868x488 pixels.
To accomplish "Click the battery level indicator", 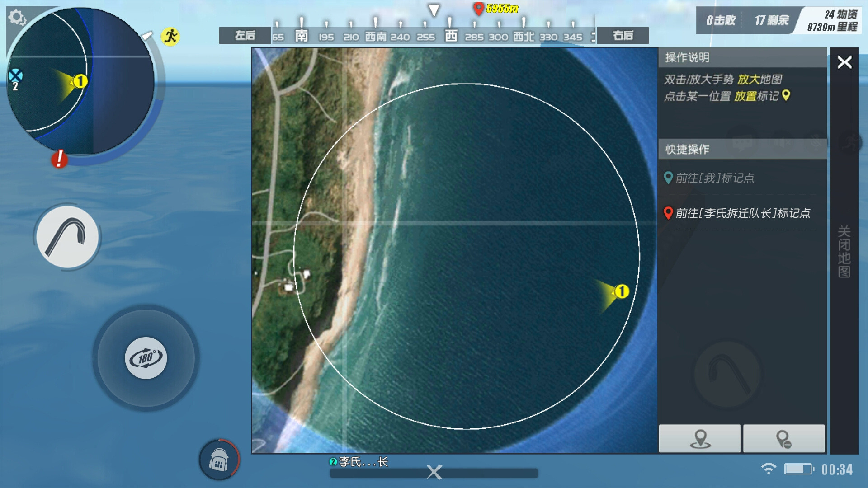I will coord(799,469).
